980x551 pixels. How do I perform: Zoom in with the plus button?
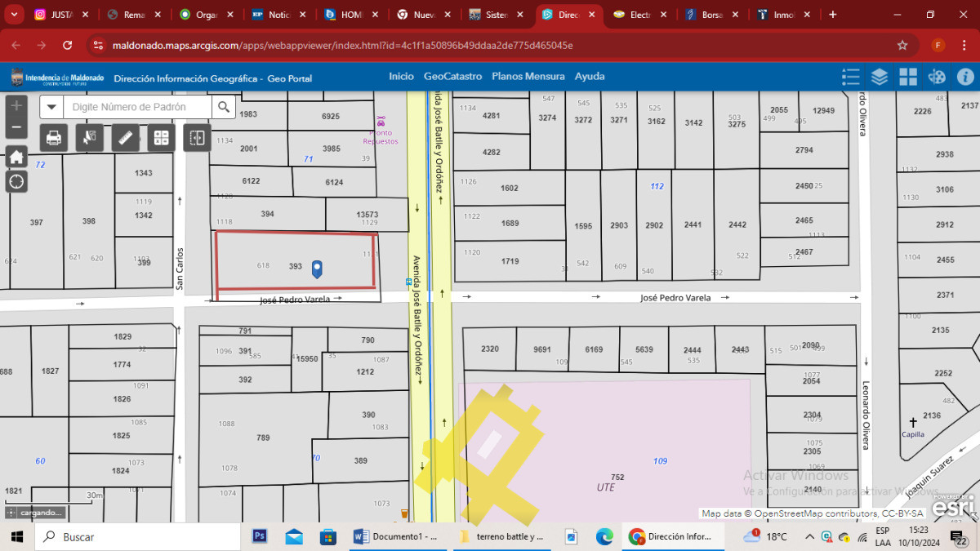tap(16, 106)
